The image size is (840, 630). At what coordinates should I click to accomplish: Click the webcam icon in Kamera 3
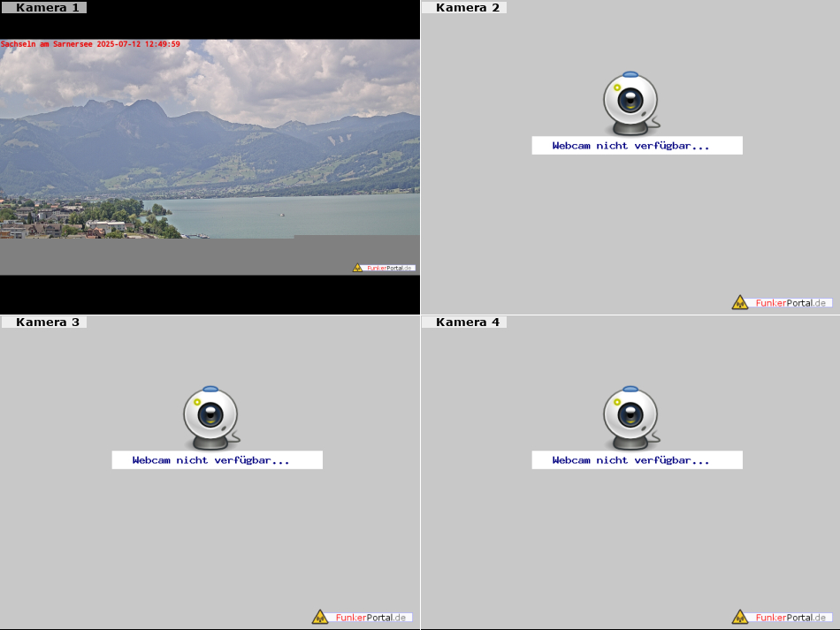pyautogui.click(x=211, y=418)
